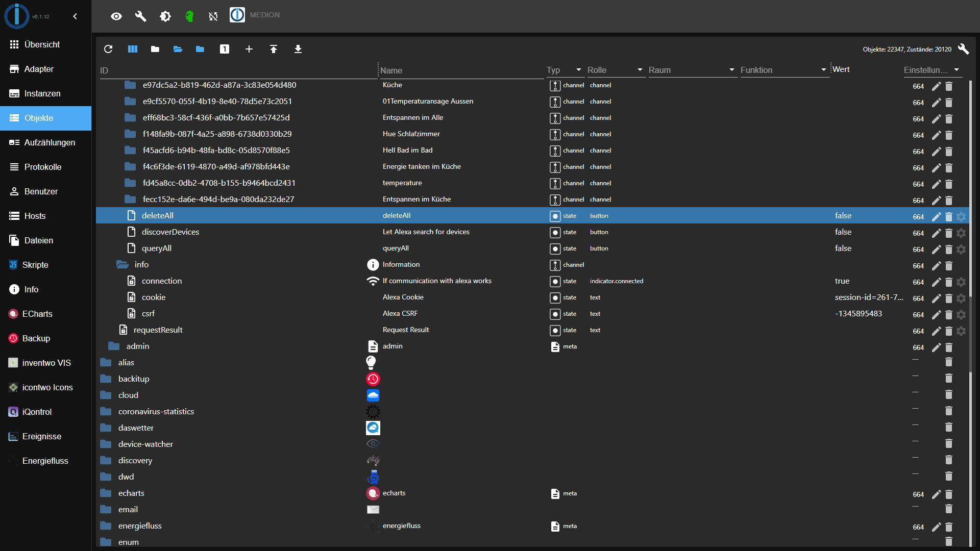The image size is (980, 551).
Task: Click the wrench icon beside objects count
Action: (963, 49)
